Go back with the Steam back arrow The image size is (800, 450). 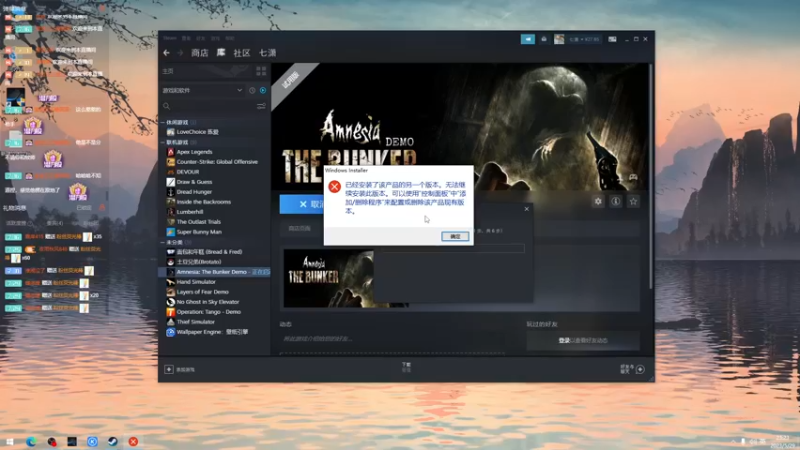[x=166, y=53]
